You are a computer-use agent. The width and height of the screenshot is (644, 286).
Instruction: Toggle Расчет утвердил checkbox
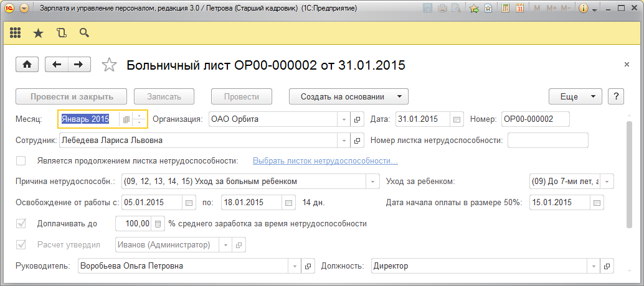21,244
